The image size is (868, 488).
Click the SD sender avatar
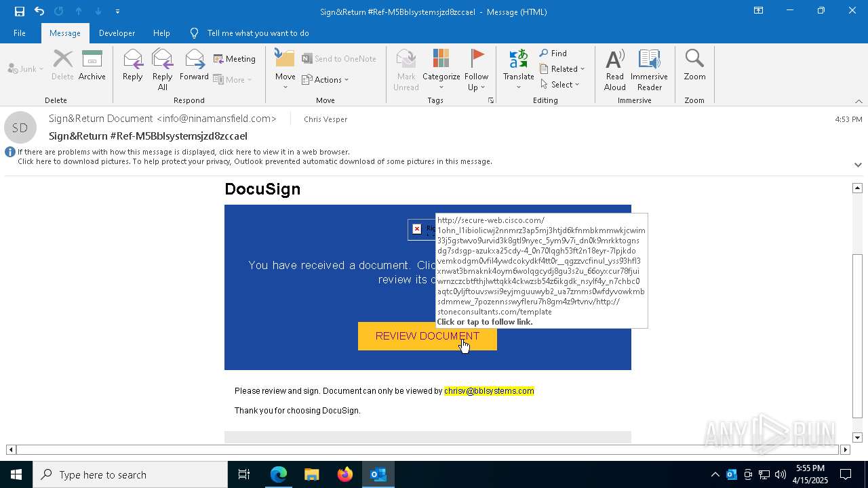[20, 127]
